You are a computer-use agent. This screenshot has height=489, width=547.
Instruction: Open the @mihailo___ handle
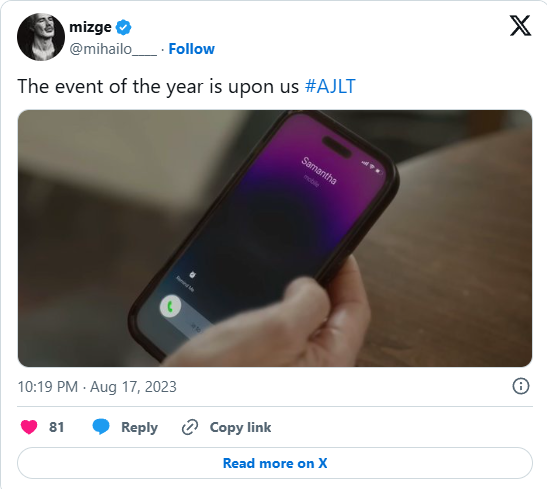click(x=113, y=49)
